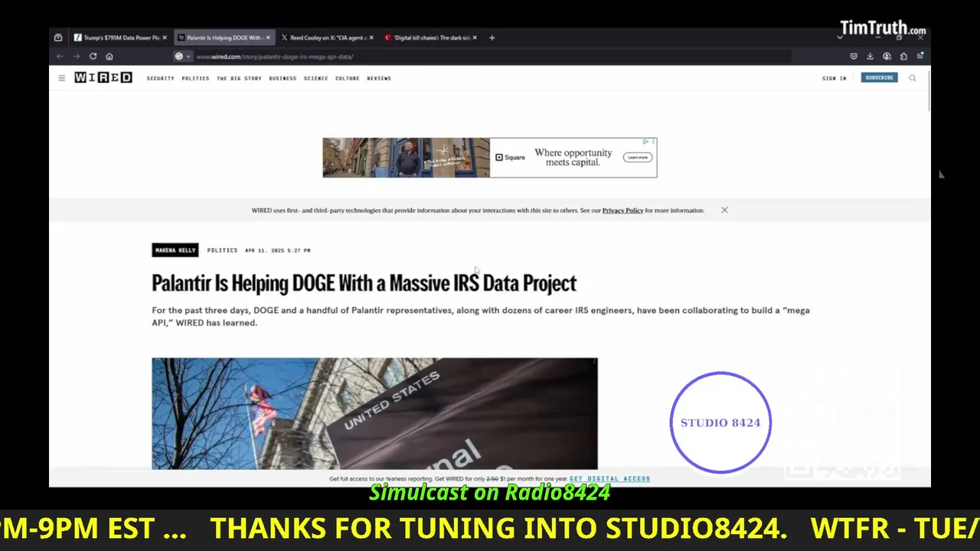This screenshot has height=551, width=980.
Task: Open the Privacy Policy link
Action: (x=622, y=210)
